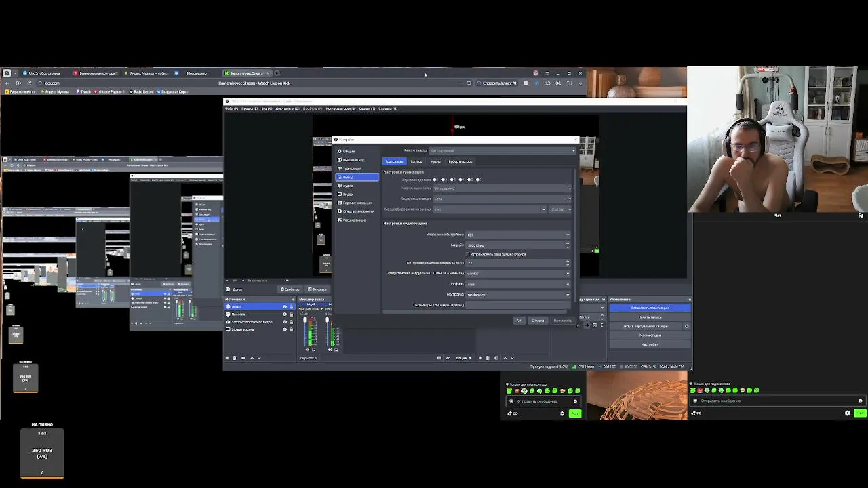Select the Захват экрана source row
The height and width of the screenshot is (488, 868).
click(259, 329)
